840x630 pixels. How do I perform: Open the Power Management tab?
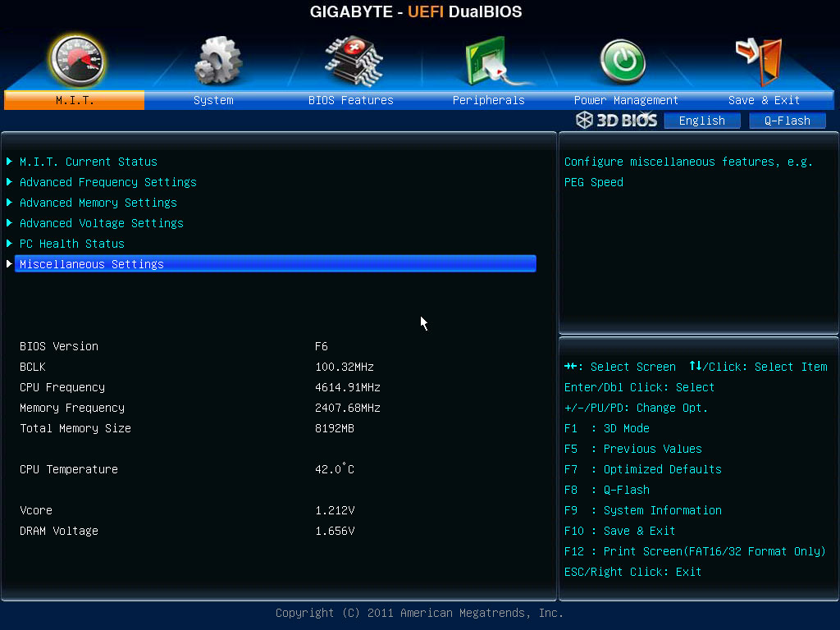point(626,100)
